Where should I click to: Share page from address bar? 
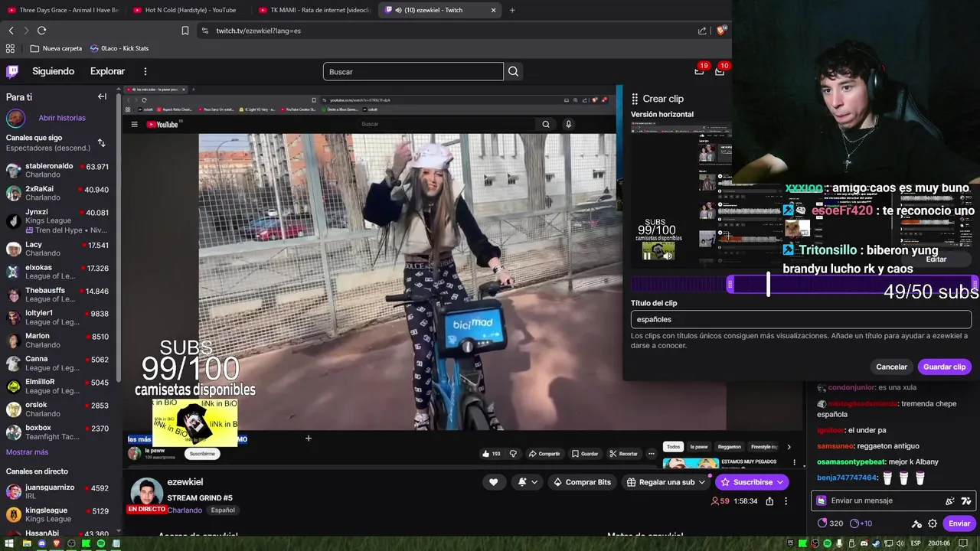pyautogui.click(x=702, y=31)
